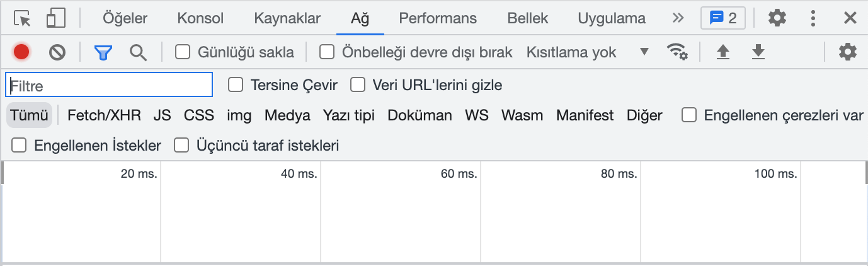868x266 pixels.
Task: Open the Performans tab
Action: click(438, 18)
